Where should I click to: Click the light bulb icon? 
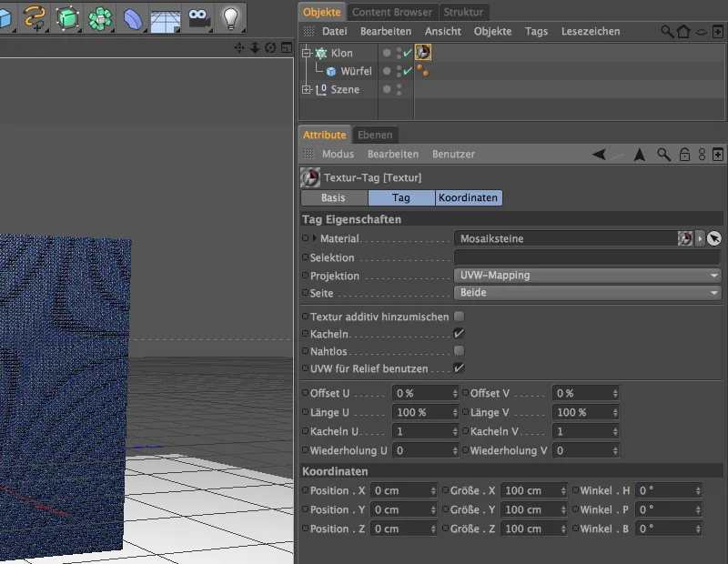click(230, 18)
